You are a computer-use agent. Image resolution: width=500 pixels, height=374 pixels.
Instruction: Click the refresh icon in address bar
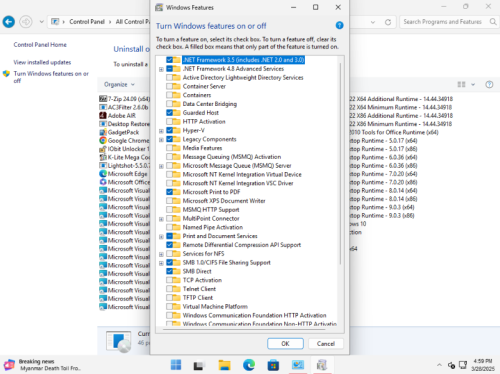388,22
